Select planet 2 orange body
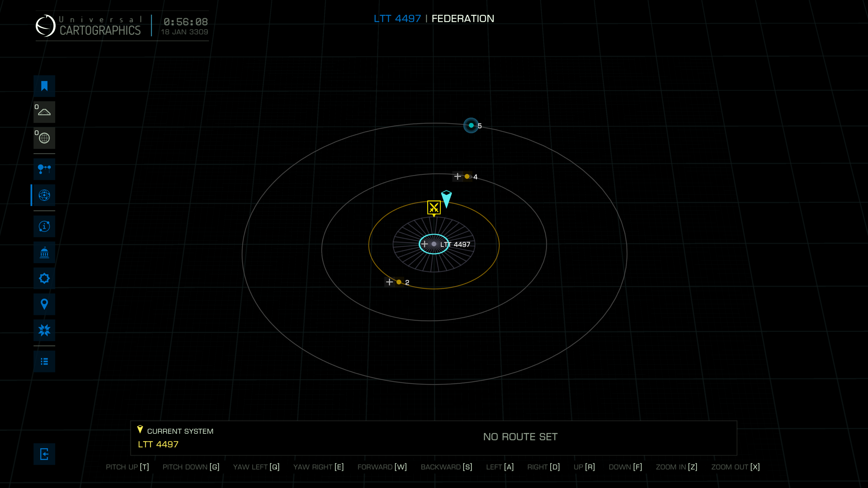This screenshot has height=488, width=868. pyautogui.click(x=399, y=282)
